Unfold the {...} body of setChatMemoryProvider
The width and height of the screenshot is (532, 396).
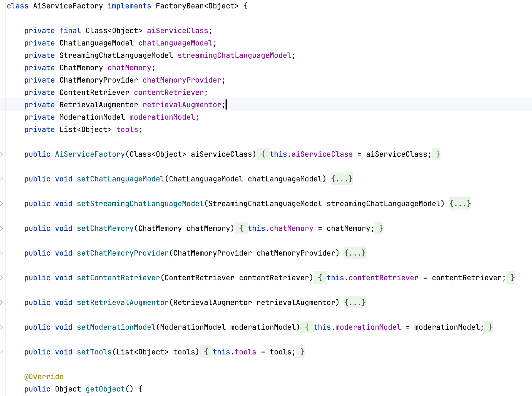(355, 253)
